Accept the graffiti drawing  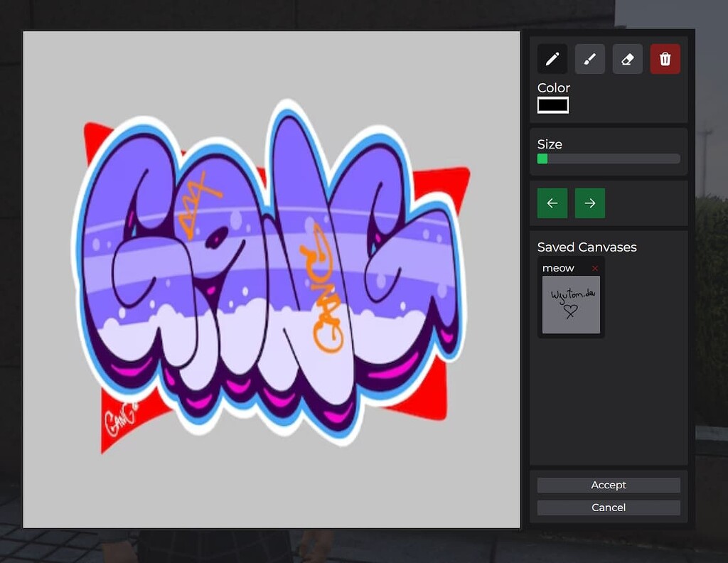pyautogui.click(x=608, y=485)
